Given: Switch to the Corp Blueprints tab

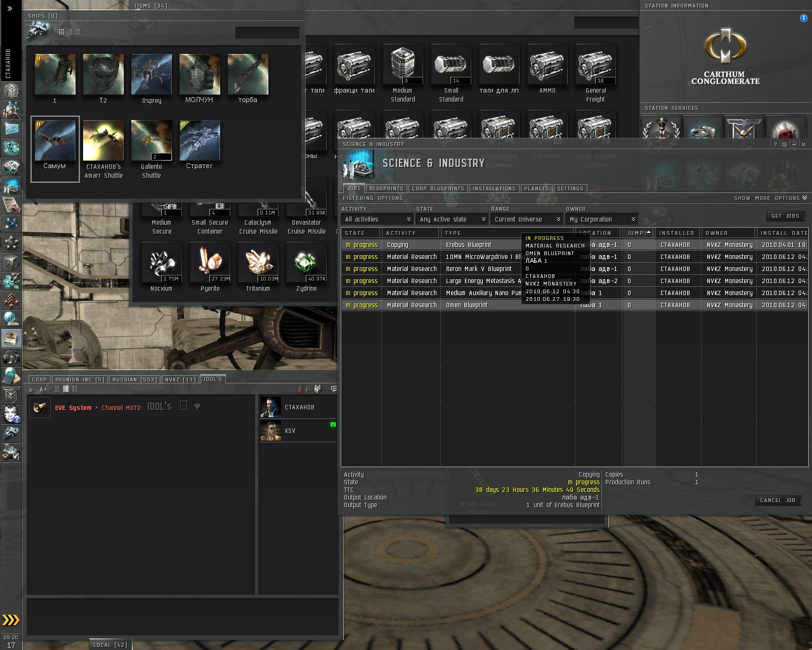Looking at the screenshot, I should tap(438, 189).
